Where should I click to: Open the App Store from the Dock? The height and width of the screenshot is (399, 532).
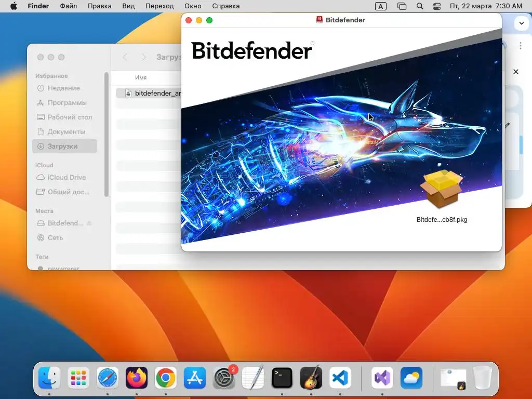tap(195, 378)
